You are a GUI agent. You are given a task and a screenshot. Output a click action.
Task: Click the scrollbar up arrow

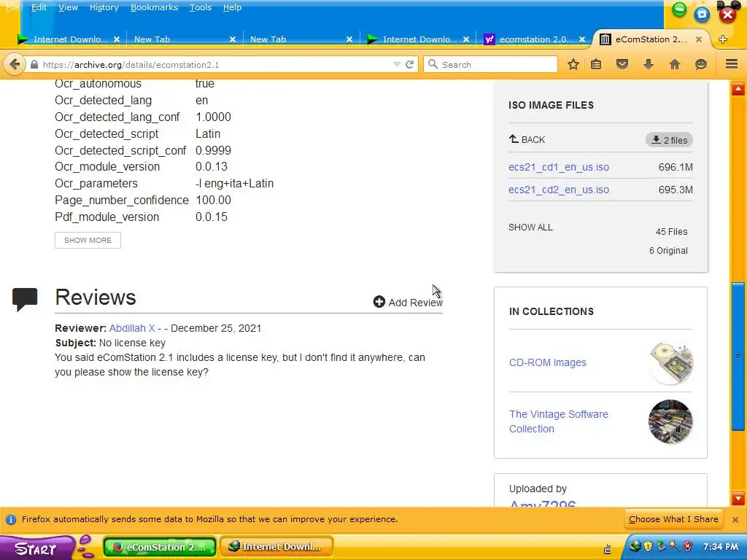coord(738,88)
